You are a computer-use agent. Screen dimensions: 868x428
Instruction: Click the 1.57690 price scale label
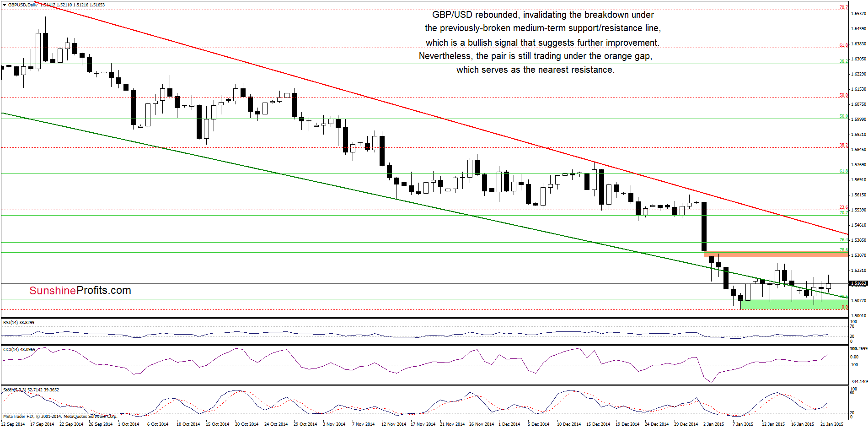858,165
